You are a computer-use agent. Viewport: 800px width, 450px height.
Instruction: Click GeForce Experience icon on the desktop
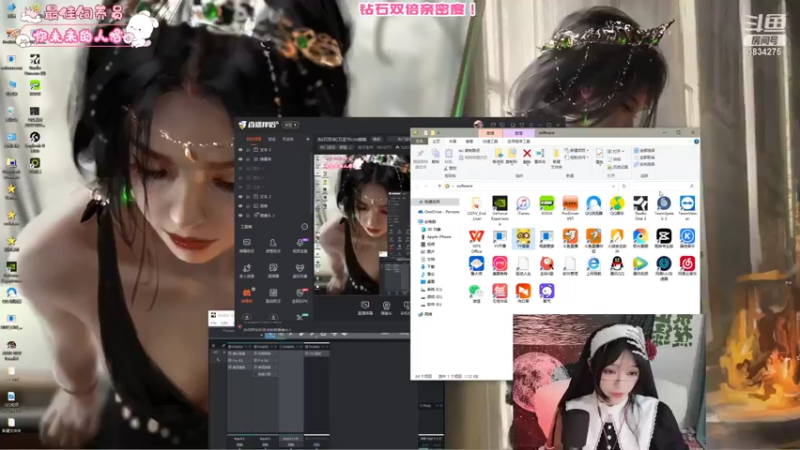pyautogui.click(x=11, y=271)
